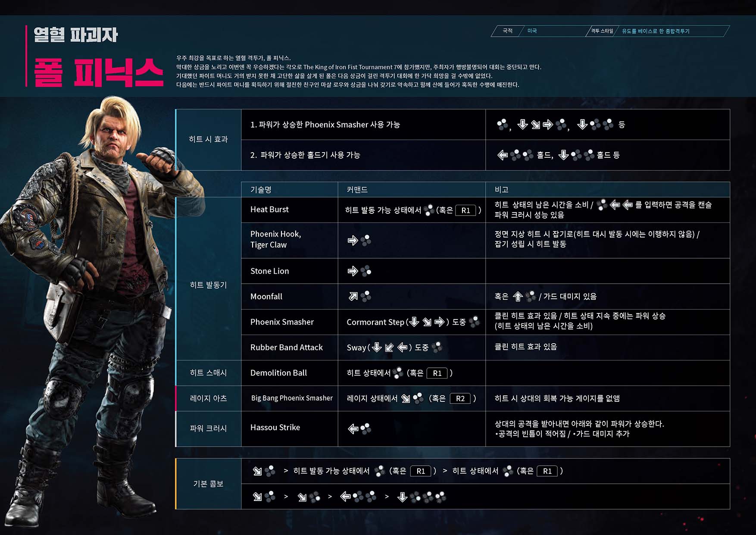Click the Demolition Ball move name

click(278, 373)
